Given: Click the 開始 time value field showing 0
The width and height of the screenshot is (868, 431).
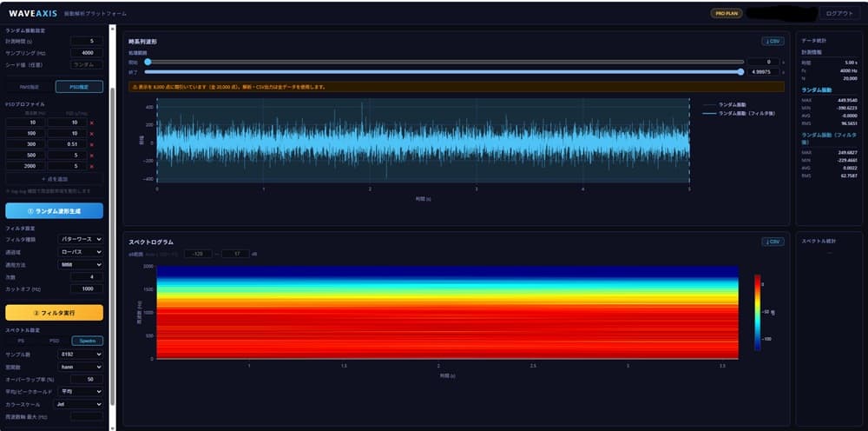Looking at the screenshot, I should click(763, 62).
